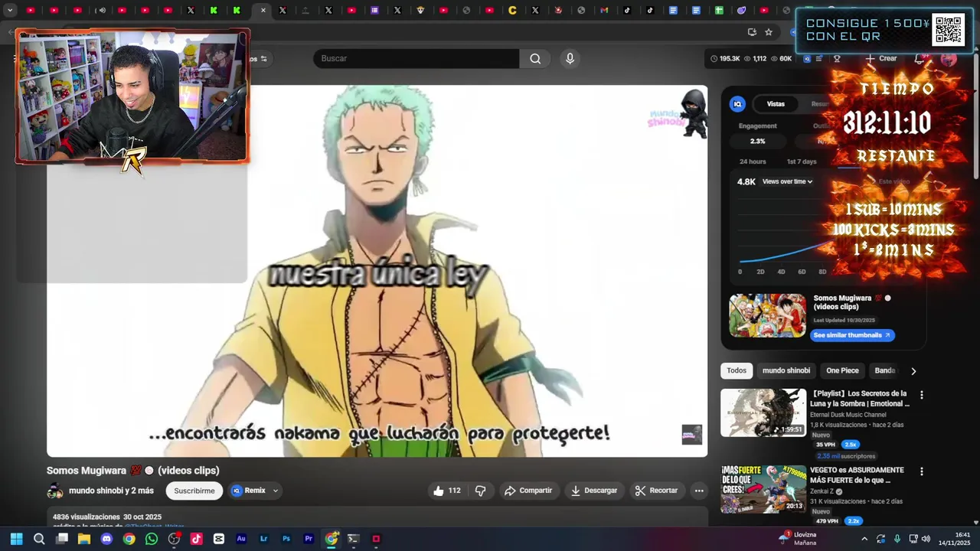Download the video with Descargar
The width and height of the screenshot is (980, 551).
pyautogui.click(x=594, y=491)
